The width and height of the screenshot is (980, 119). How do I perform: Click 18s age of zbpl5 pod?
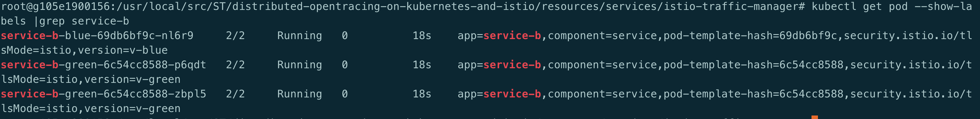click(x=422, y=94)
